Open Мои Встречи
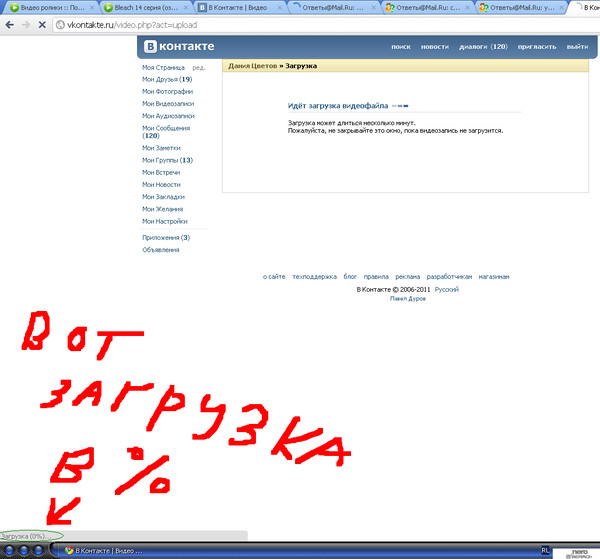Viewport: 600px width, 559px height. (161, 173)
